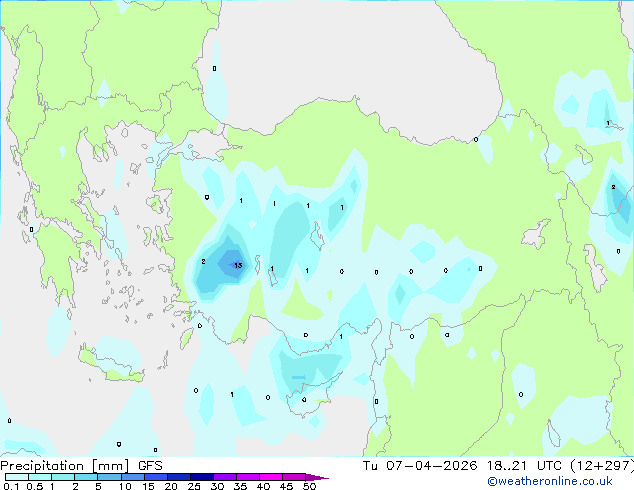634x490 pixels.
Task: Click the date 'Tu 07-04-2026'
Action: click(x=420, y=466)
